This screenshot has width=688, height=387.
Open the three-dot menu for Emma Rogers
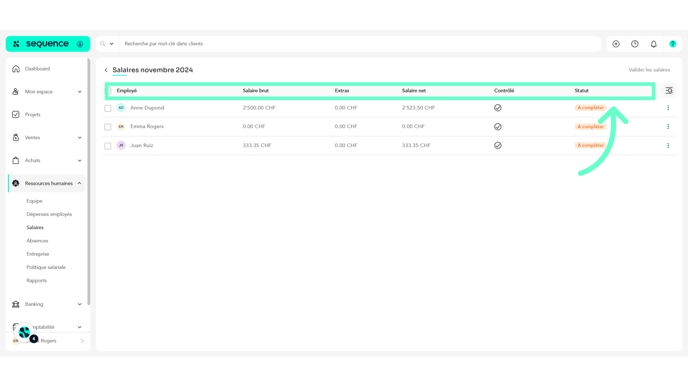pyautogui.click(x=668, y=127)
